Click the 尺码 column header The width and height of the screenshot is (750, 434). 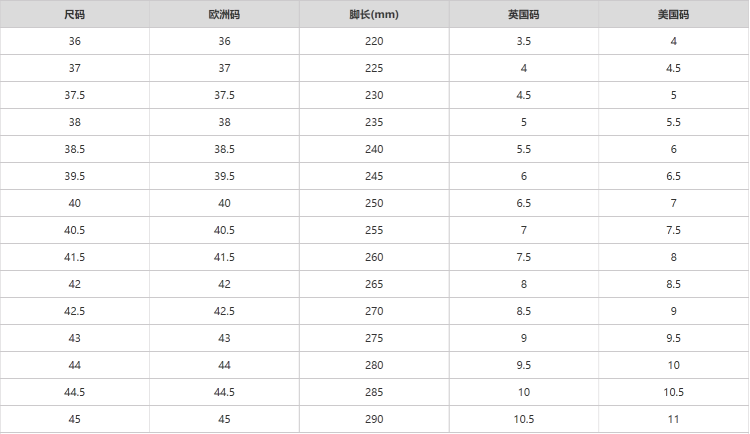75,14
